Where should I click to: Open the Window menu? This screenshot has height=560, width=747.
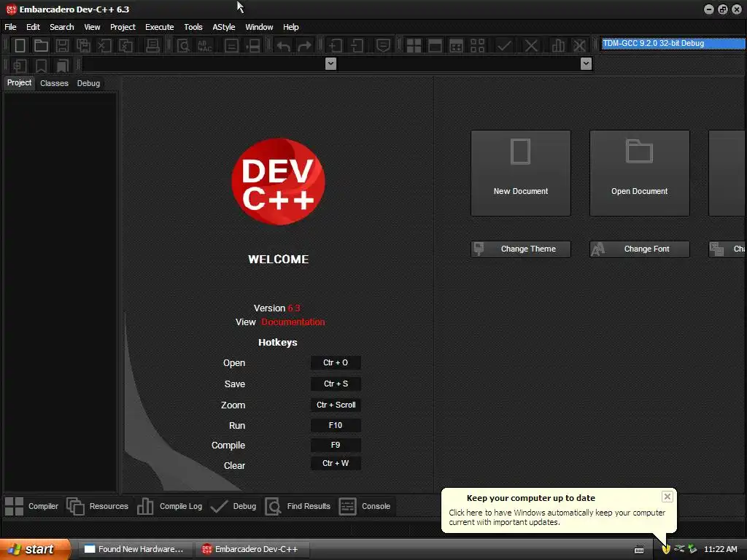point(259,27)
